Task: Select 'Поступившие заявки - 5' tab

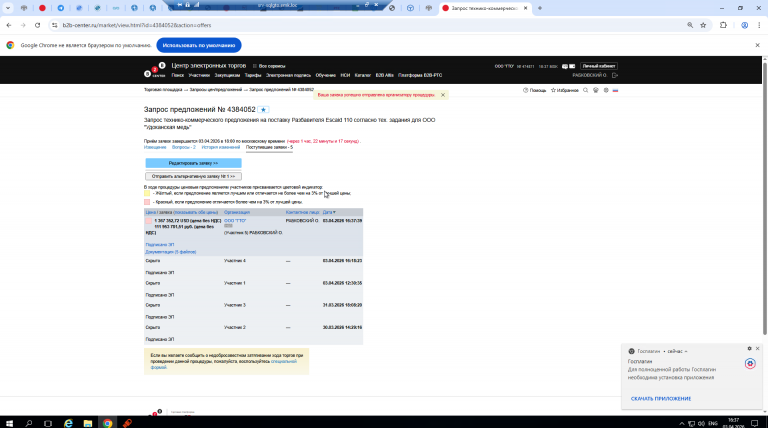Action: 269,147
